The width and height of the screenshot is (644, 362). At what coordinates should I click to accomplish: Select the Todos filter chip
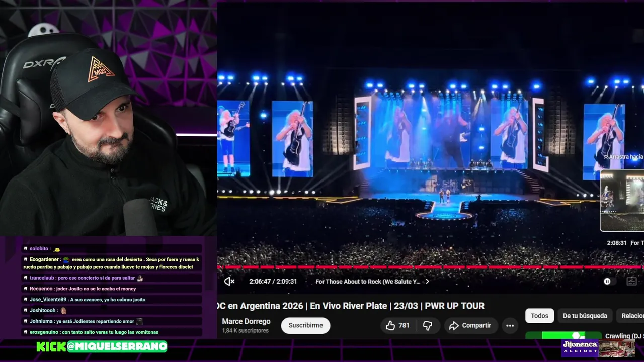[x=539, y=316]
